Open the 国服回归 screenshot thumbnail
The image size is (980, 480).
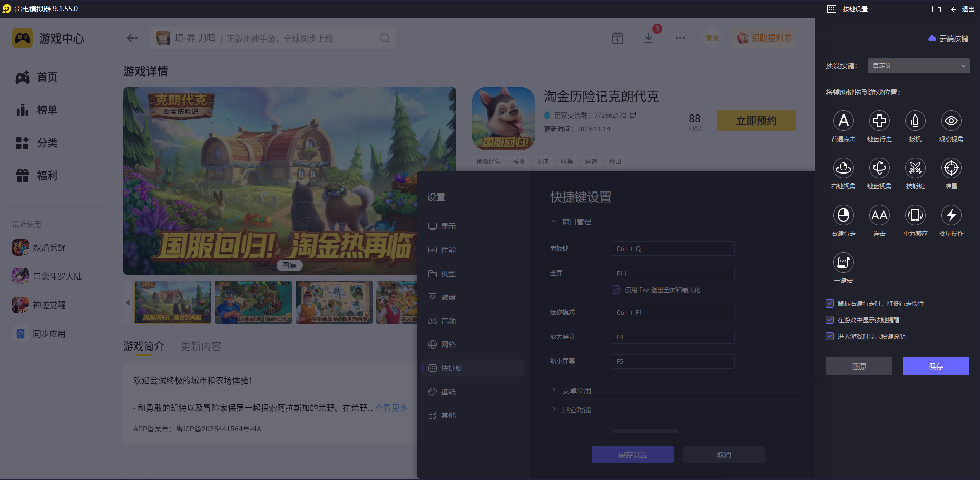[172, 302]
